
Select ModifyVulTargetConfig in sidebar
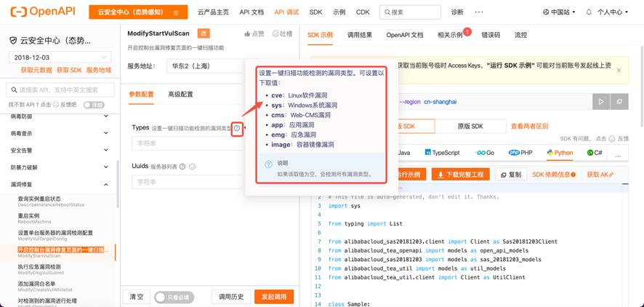click(x=59, y=236)
